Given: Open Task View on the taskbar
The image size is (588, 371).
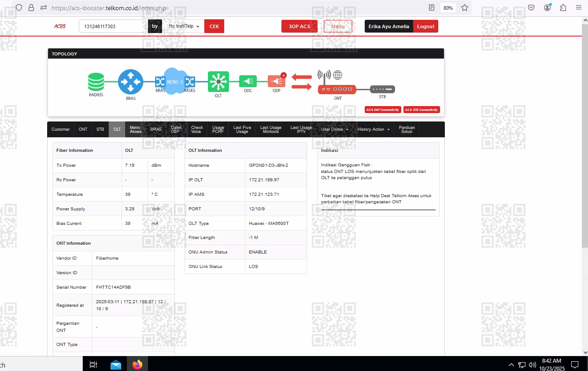Looking at the screenshot, I should click(x=93, y=364).
